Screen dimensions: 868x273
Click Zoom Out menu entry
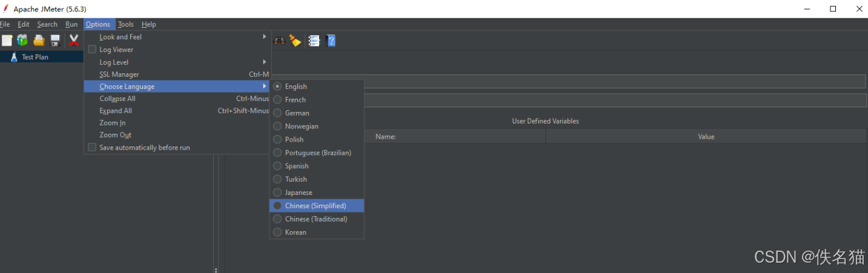pyautogui.click(x=177, y=135)
